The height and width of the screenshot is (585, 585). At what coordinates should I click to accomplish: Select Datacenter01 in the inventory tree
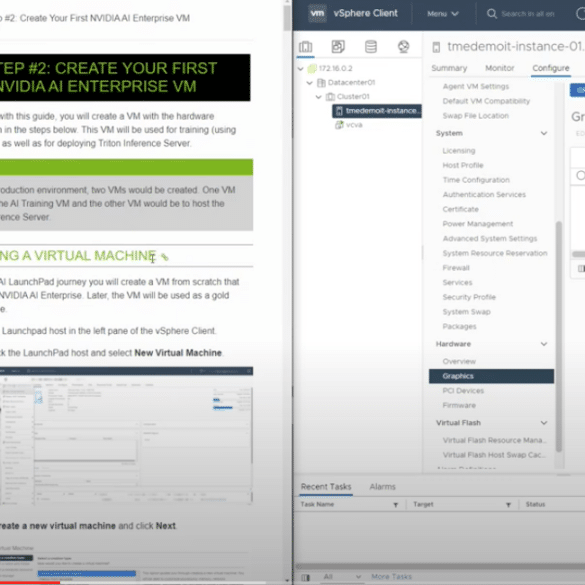[x=351, y=82]
